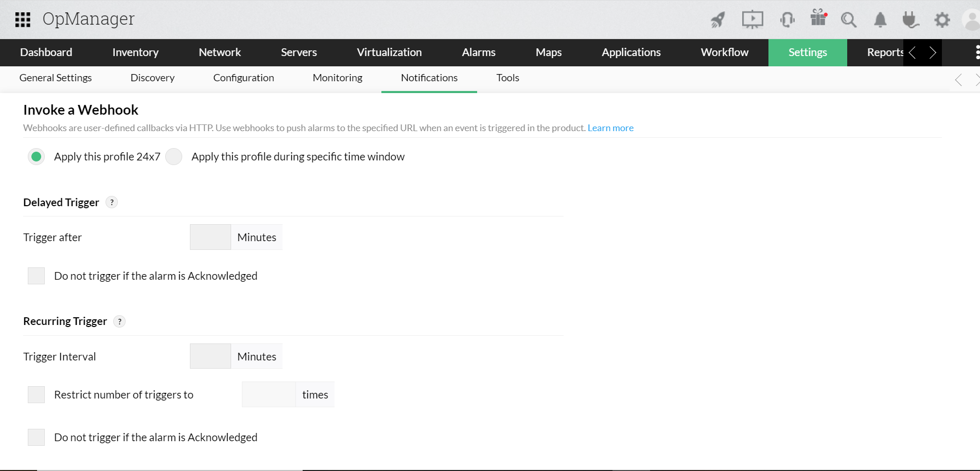Click the Trigger Interval minutes input field

tap(210, 356)
